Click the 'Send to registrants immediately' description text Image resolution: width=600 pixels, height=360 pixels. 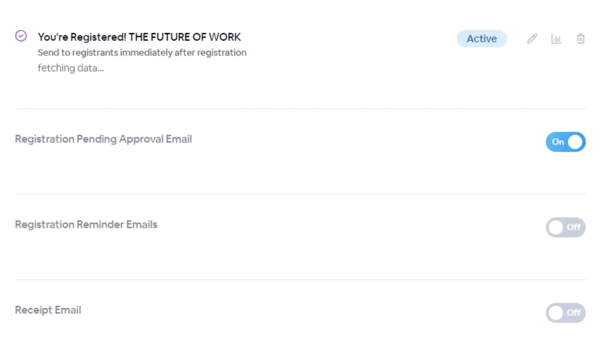click(x=142, y=53)
